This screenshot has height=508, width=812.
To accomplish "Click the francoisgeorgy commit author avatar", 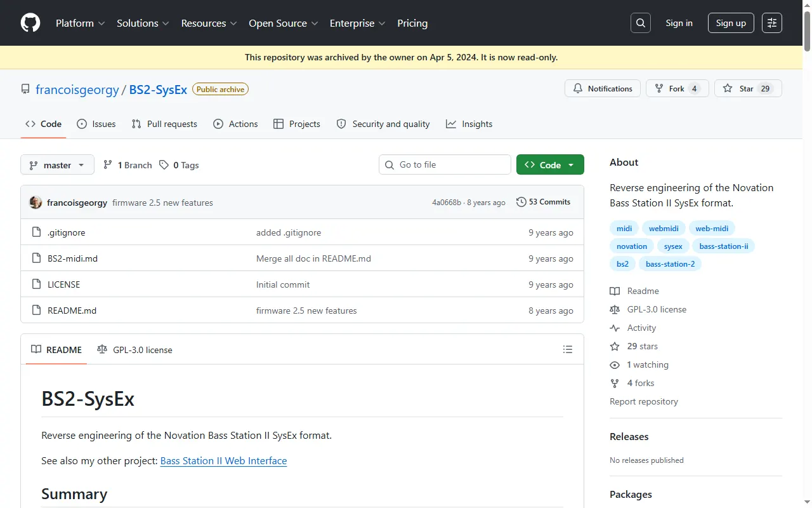I will coord(36,203).
